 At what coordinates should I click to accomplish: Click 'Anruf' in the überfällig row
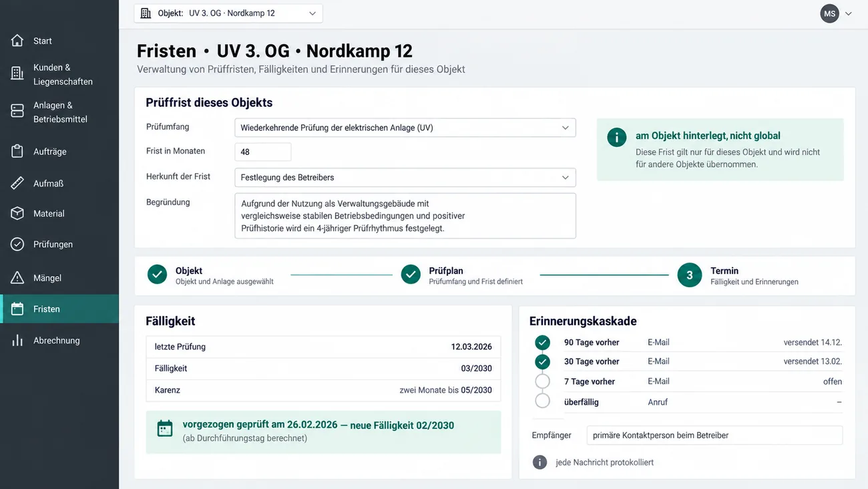(x=658, y=402)
